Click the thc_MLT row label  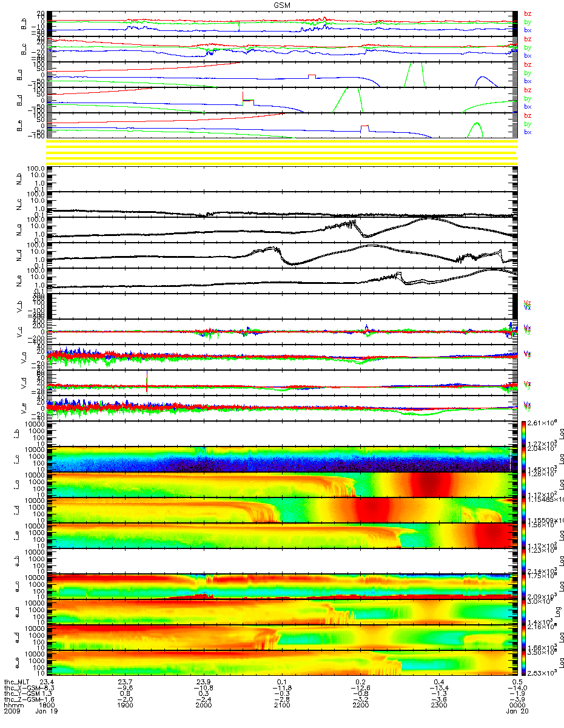17,681
